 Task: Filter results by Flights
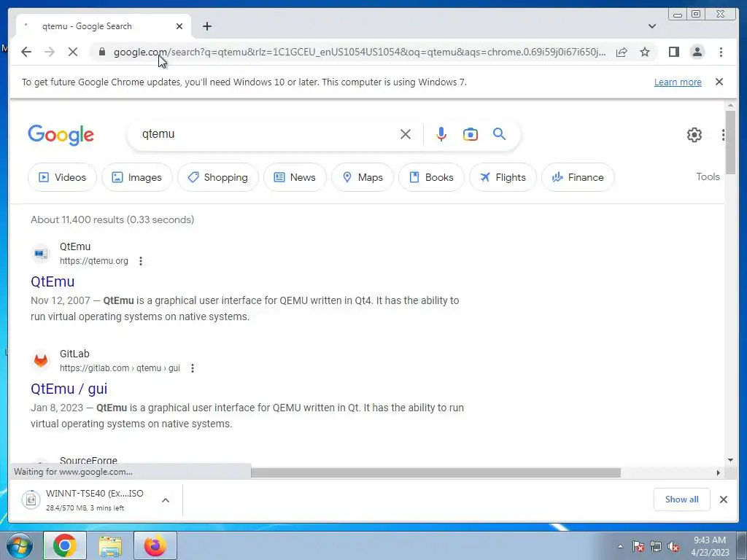tap(503, 177)
